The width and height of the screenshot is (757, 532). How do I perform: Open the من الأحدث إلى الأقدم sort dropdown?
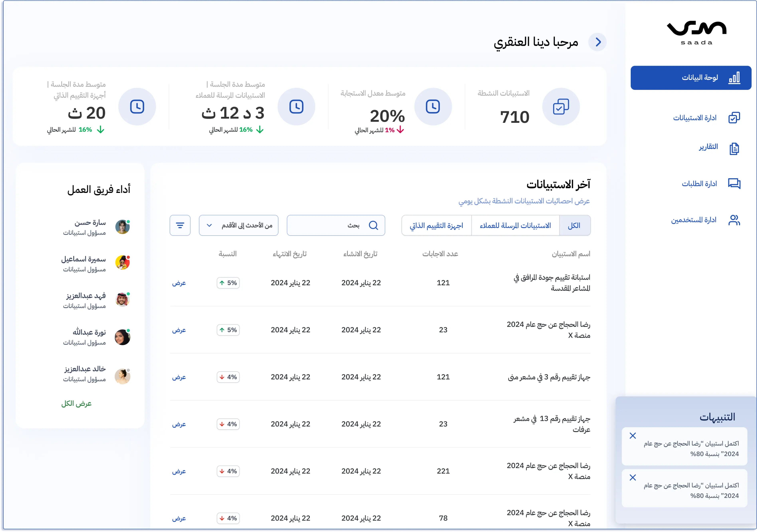point(239,225)
